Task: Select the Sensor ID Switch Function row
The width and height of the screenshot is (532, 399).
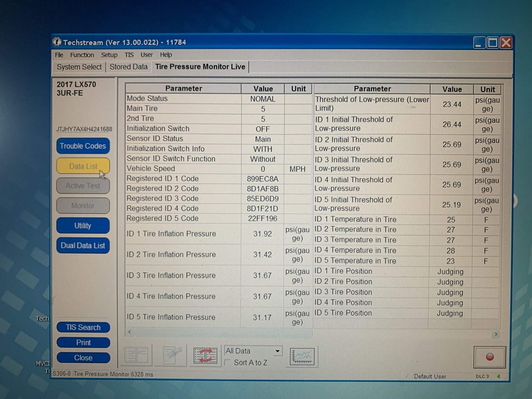Action: pos(218,159)
